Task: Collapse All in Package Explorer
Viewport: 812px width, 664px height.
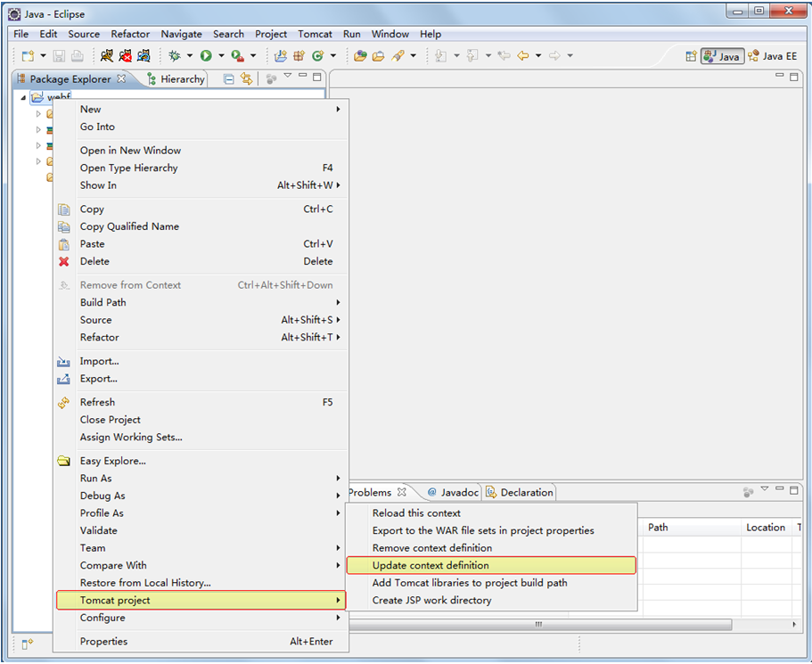Action: (228, 78)
